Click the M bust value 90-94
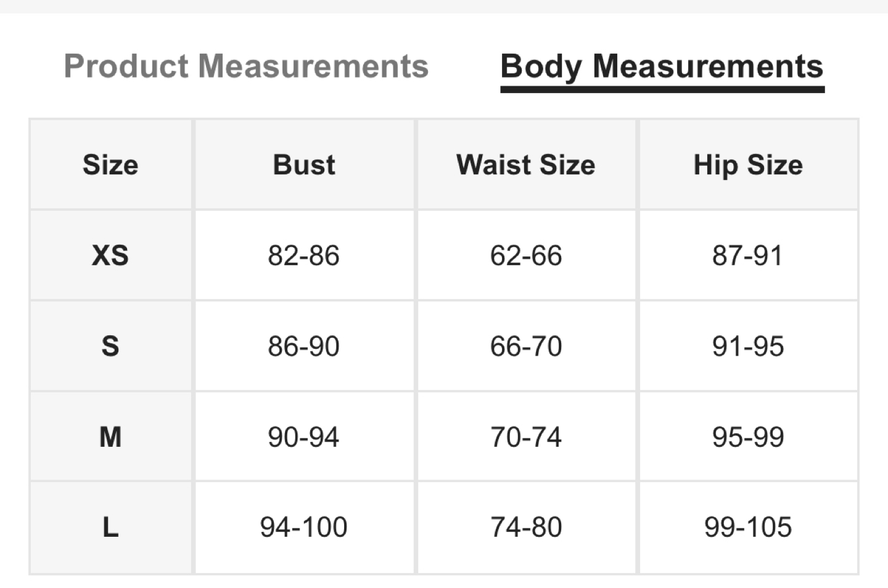Viewport: 888px width, 588px height. [x=303, y=437]
